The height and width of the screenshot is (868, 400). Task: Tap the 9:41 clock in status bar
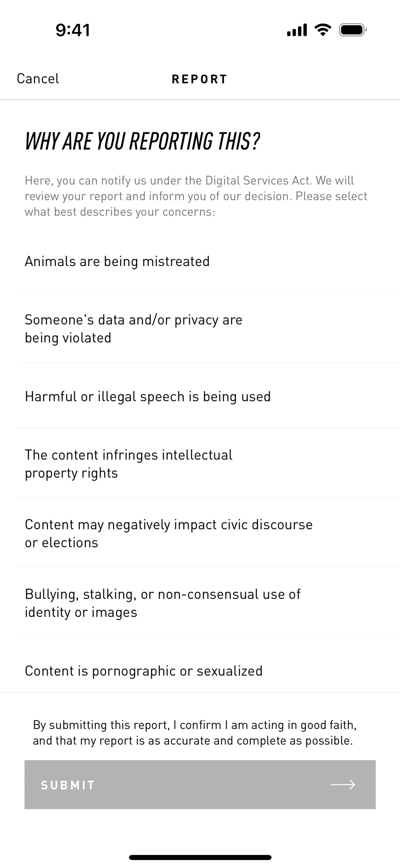[x=73, y=30]
